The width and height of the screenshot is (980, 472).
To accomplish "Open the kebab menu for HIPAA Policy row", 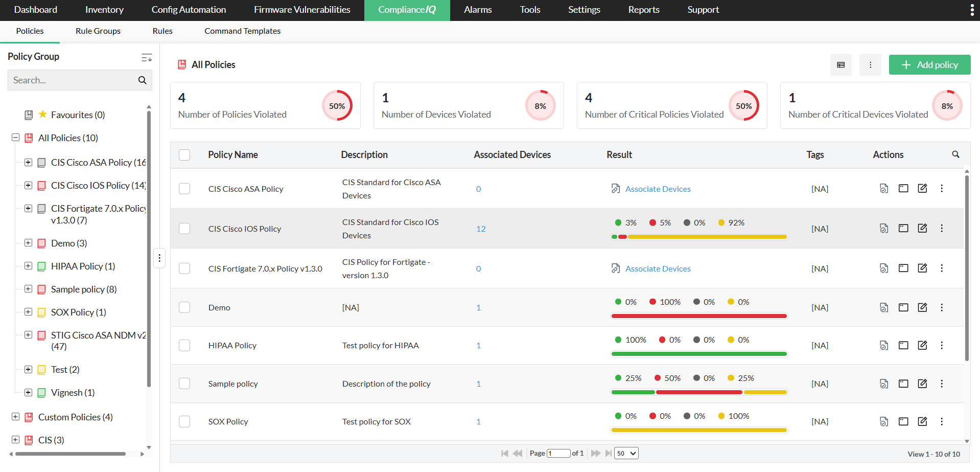I will pyautogui.click(x=942, y=345).
